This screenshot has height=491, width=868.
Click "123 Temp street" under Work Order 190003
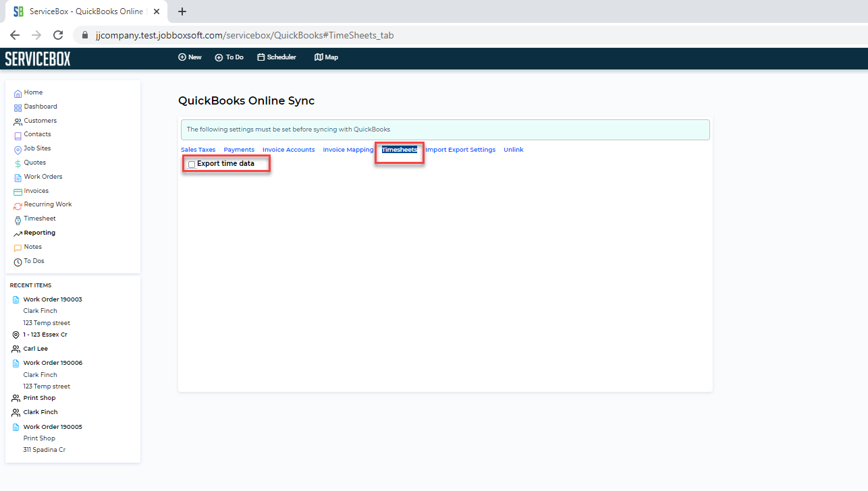click(47, 323)
